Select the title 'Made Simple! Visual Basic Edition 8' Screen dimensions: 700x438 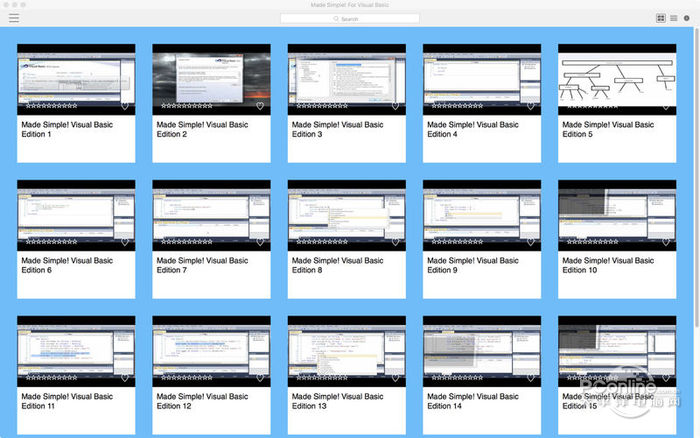(x=338, y=265)
